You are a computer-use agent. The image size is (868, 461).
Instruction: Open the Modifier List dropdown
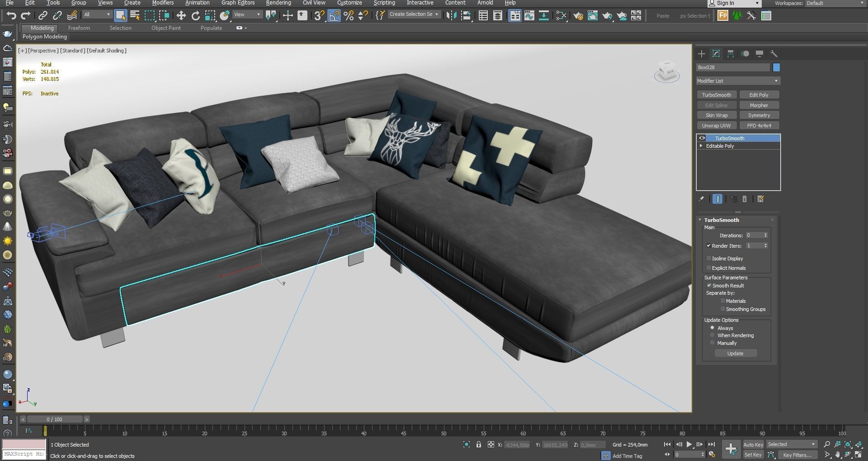(x=738, y=81)
